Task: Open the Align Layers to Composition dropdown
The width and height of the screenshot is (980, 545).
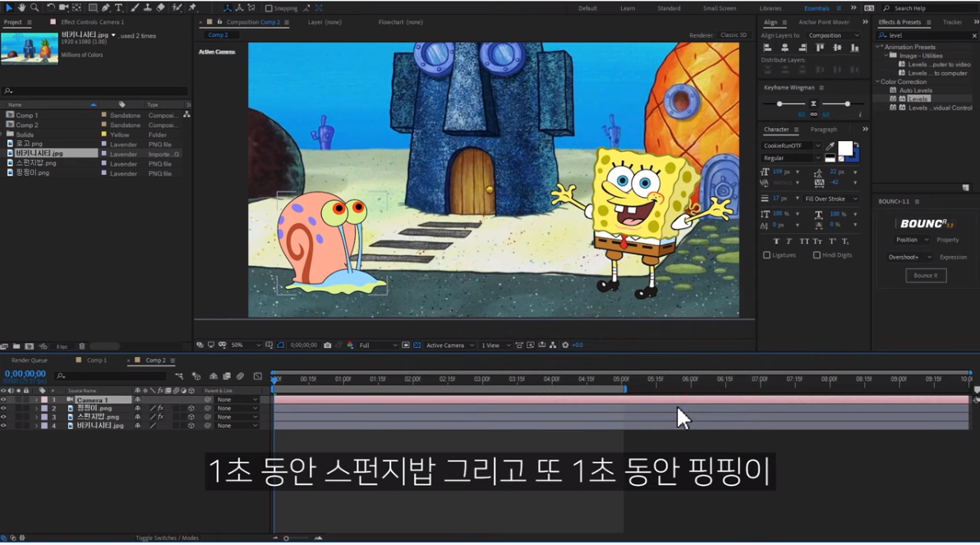Action: [x=833, y=35]
